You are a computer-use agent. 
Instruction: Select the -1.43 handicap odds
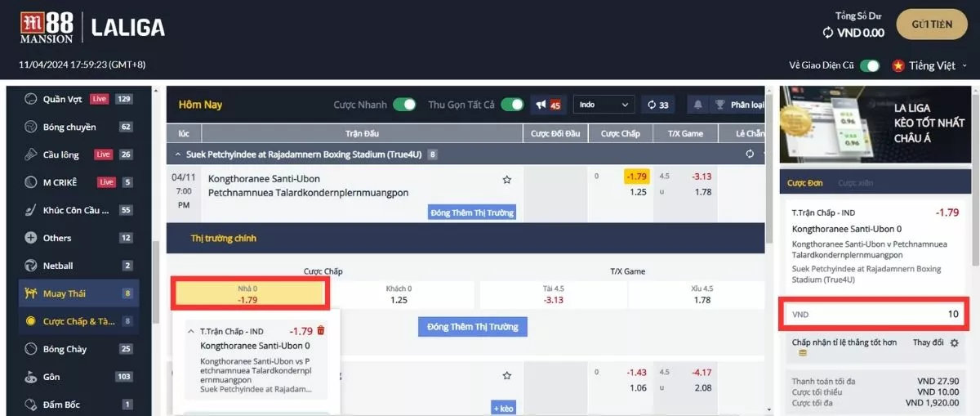pos(636,372)
